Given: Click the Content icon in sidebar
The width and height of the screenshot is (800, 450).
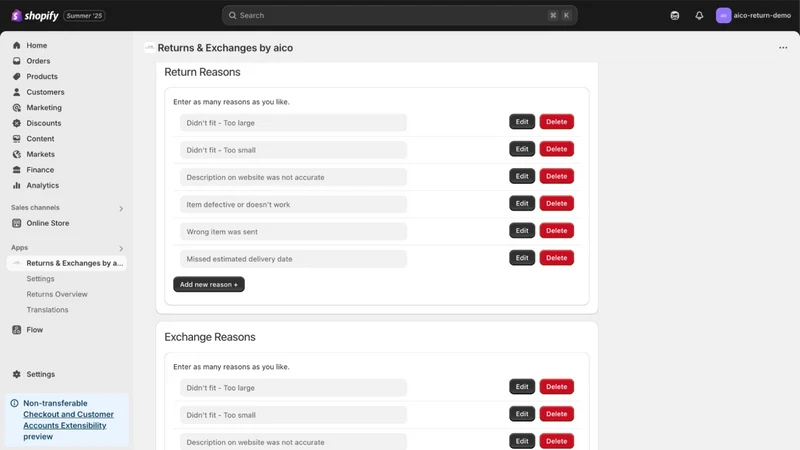Looking at the screenshot, I should (16, 139).
